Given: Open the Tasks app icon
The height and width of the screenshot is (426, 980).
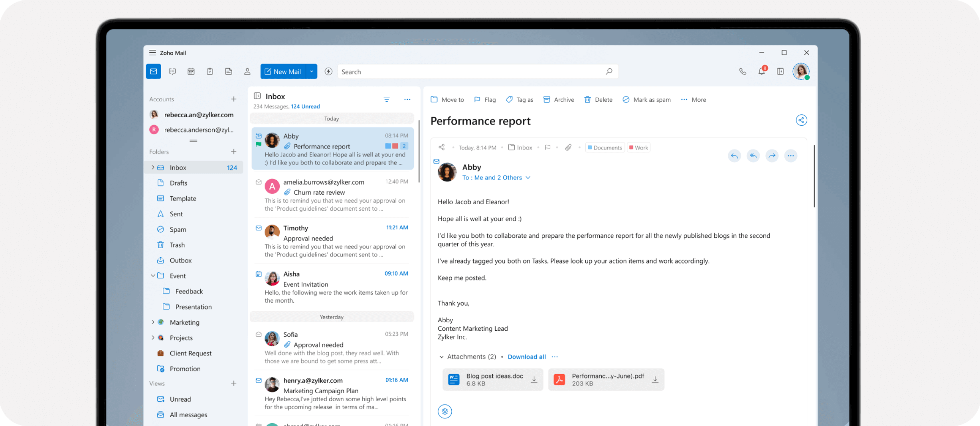Looking at the screenshot, I should [210, 71].
